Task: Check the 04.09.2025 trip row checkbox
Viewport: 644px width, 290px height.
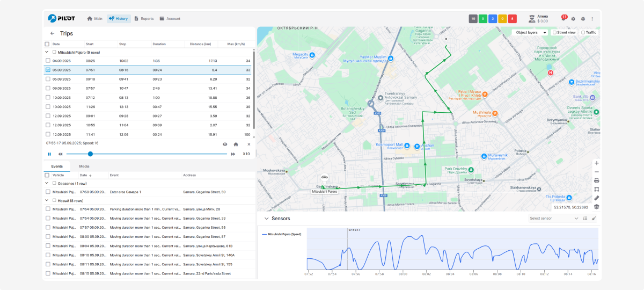Action: (48, 61)
